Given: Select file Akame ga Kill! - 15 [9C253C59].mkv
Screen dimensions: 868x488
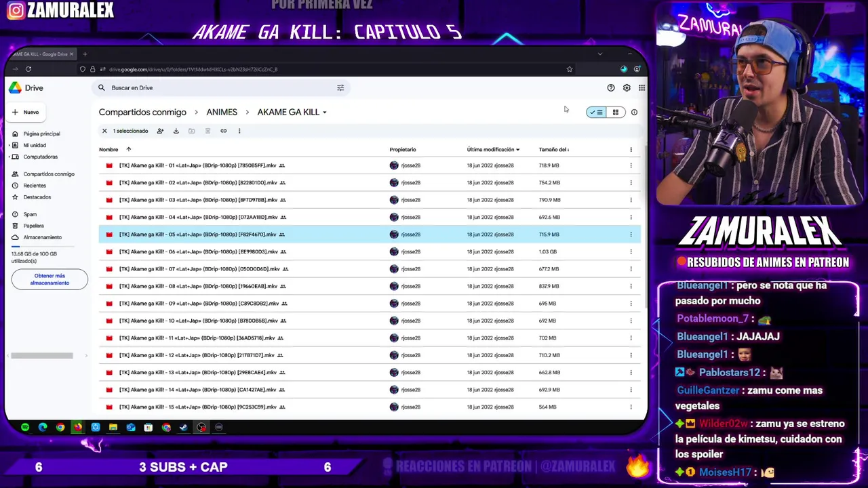Looking at the screenshot, I should [370, 407].
